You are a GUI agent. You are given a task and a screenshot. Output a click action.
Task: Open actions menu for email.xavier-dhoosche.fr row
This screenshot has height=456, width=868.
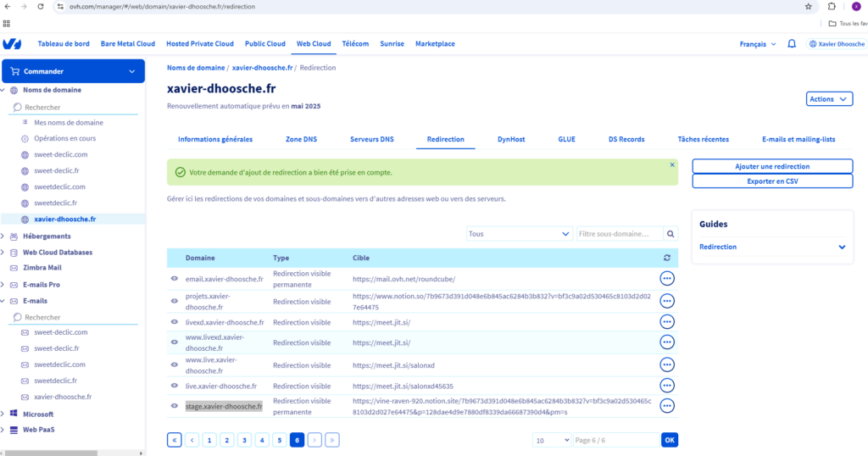[x=667, y=279]
